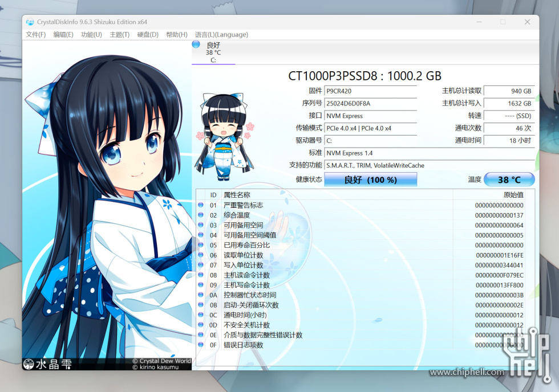Viewport: 559px width, 392px height.
Task: Click status orb of row 03 可用备用空间
Action: tap(201, 225)
